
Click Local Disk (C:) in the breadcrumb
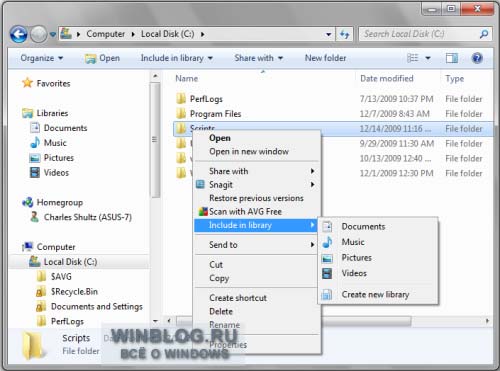point(167,34)
